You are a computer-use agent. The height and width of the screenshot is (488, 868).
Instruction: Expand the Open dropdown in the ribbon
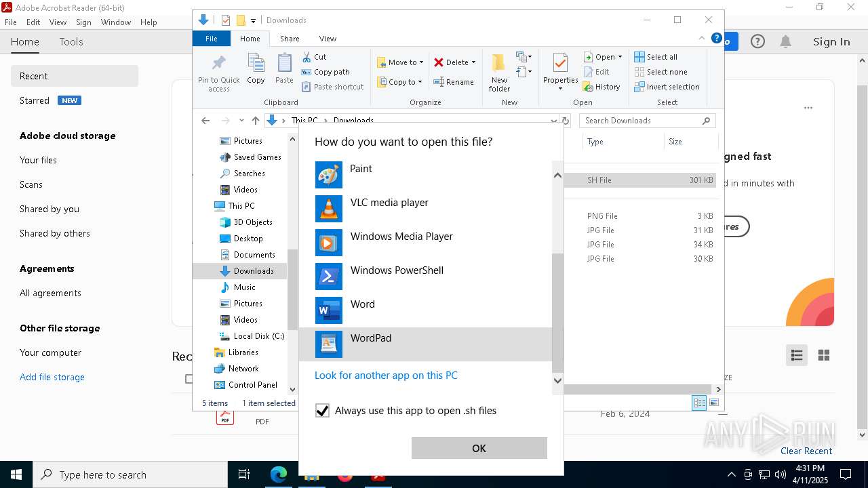tap(620, 57)
